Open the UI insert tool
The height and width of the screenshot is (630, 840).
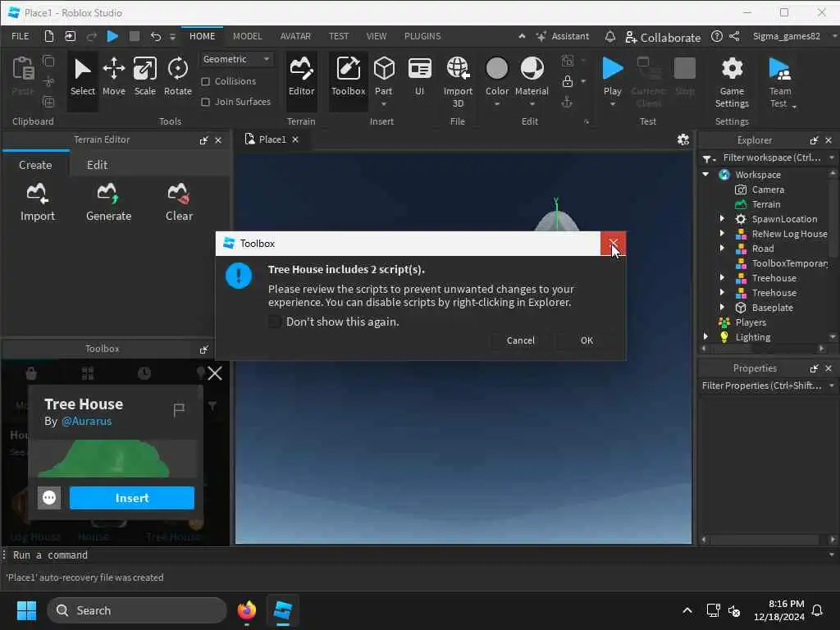tap(419, 77)
